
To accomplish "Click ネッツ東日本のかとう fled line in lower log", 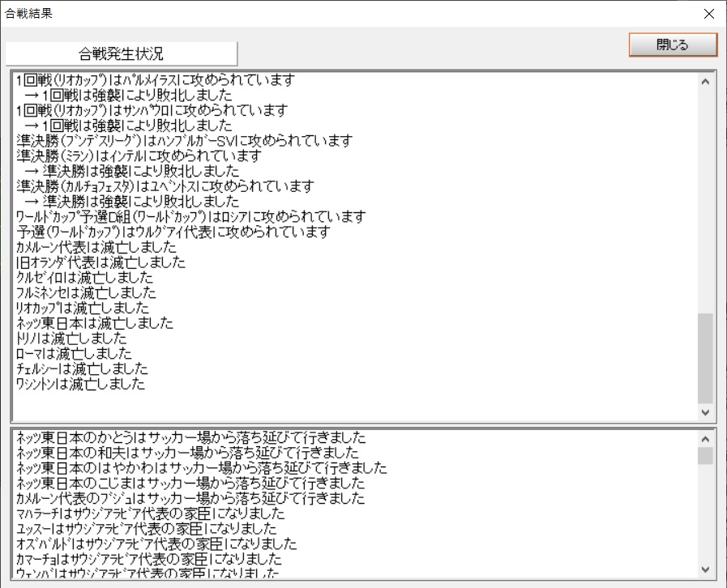I will tap(190, 438).
